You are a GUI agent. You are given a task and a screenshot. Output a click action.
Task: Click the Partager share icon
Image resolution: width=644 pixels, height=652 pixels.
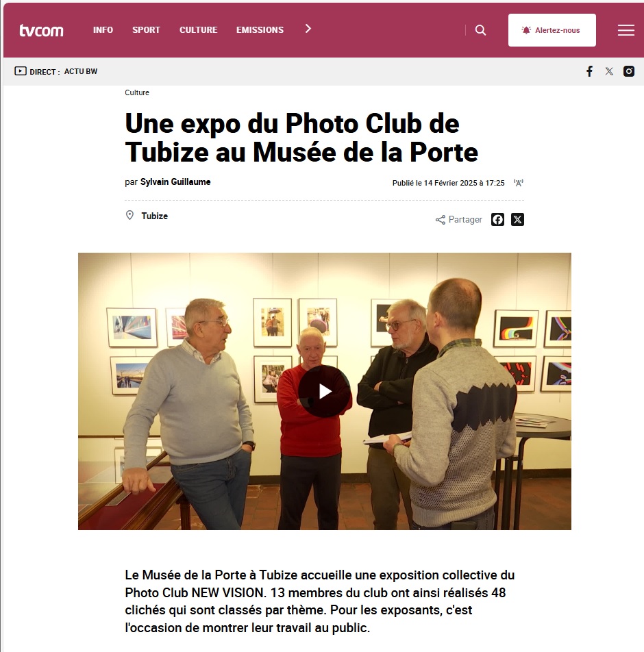point(441,220)
